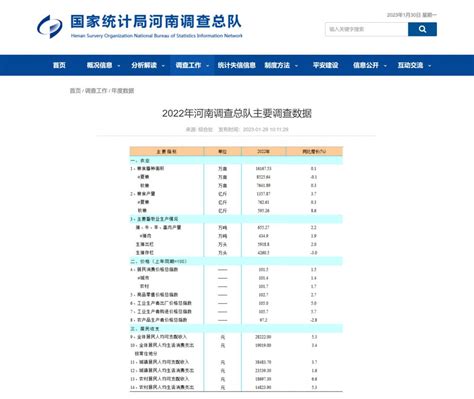Follow the 年度数据 breadcrumb link
Screen dimensions: 474x399
(x=123, y=91)
